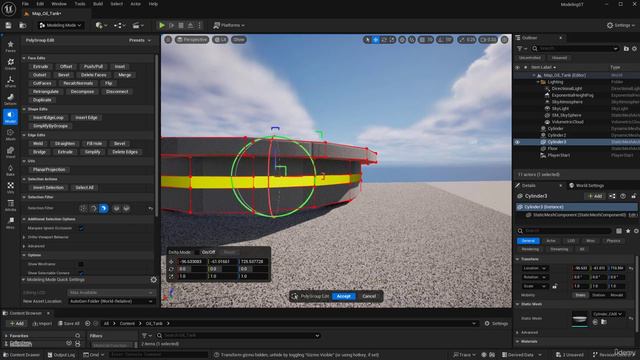
Task: Open the Window menu
Action: (59, 4)
